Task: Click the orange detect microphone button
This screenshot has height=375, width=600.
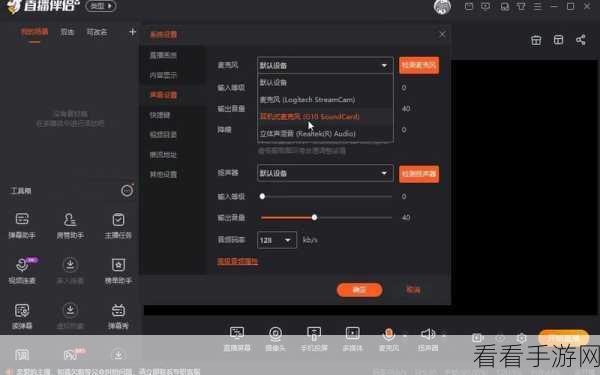Action: [x=419, y=65]
